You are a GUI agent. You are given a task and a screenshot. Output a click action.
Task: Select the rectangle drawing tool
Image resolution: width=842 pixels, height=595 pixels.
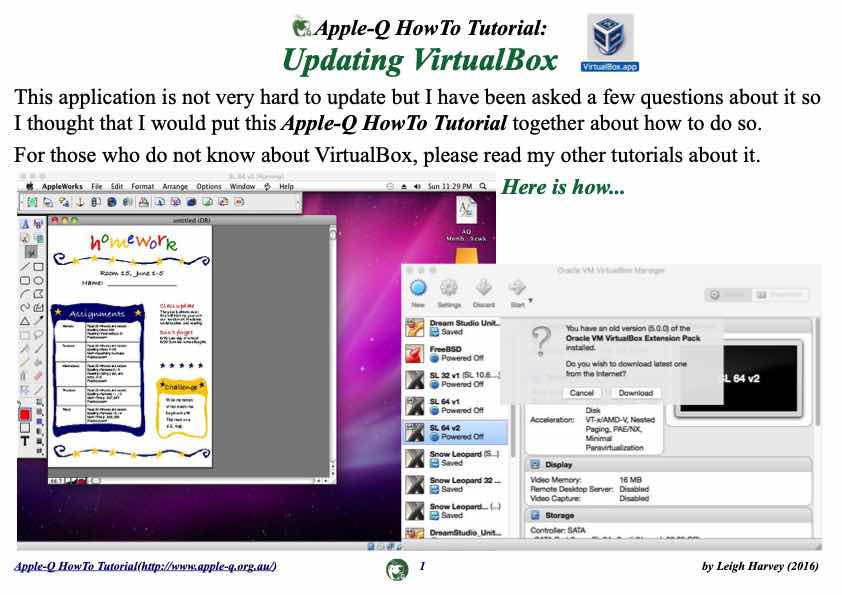tap(39, 266)
